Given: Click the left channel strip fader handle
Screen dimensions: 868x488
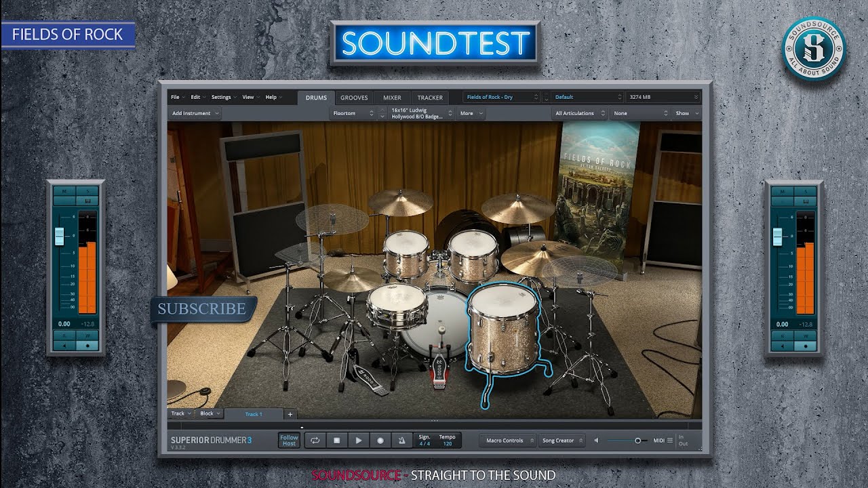Looking at the screenshot, I should (x=59, y=237).
